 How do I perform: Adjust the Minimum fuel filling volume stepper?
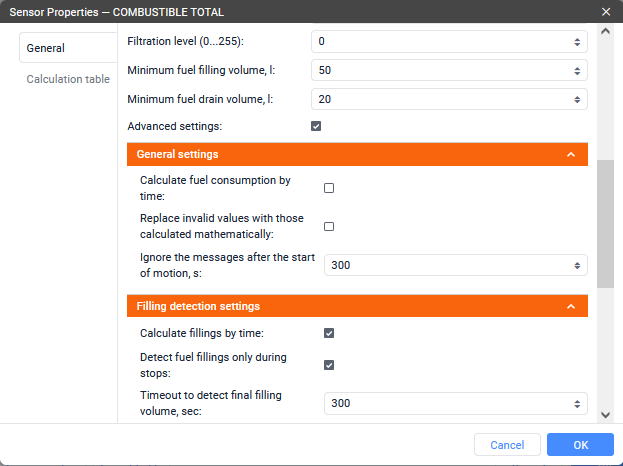576,72
